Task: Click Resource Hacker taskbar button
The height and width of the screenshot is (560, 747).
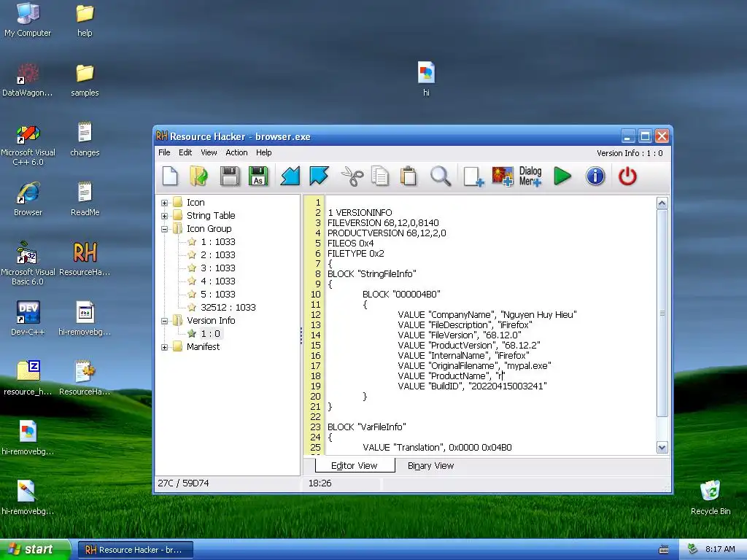Action: 135,550
